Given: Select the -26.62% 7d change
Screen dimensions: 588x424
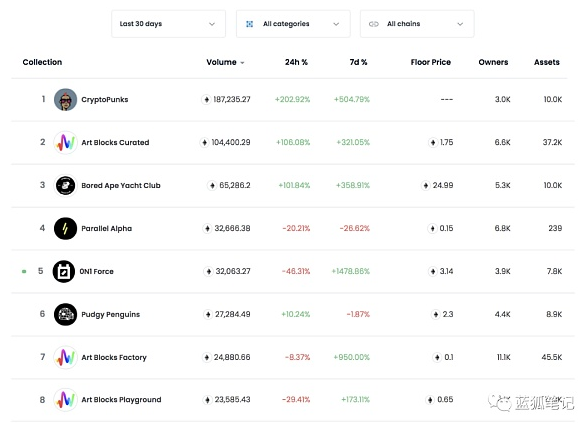Looking at the screenshot, I should tap(354, 228).
